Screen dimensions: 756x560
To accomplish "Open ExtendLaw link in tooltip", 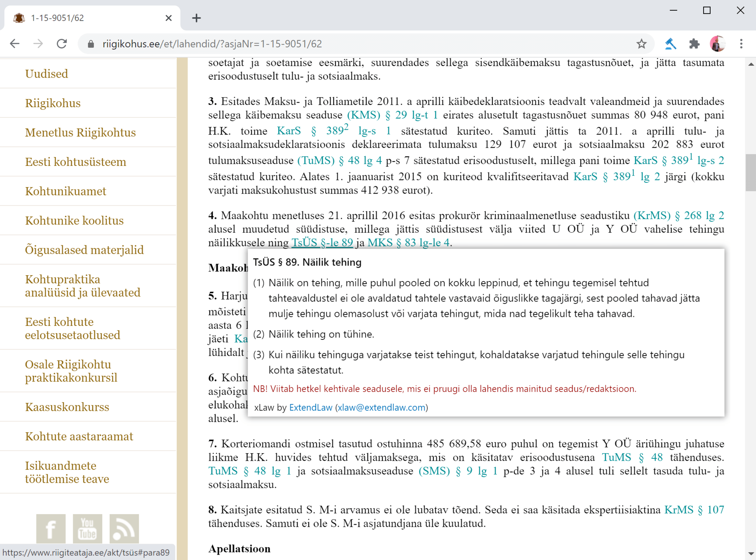I will (x=310, y=407).
